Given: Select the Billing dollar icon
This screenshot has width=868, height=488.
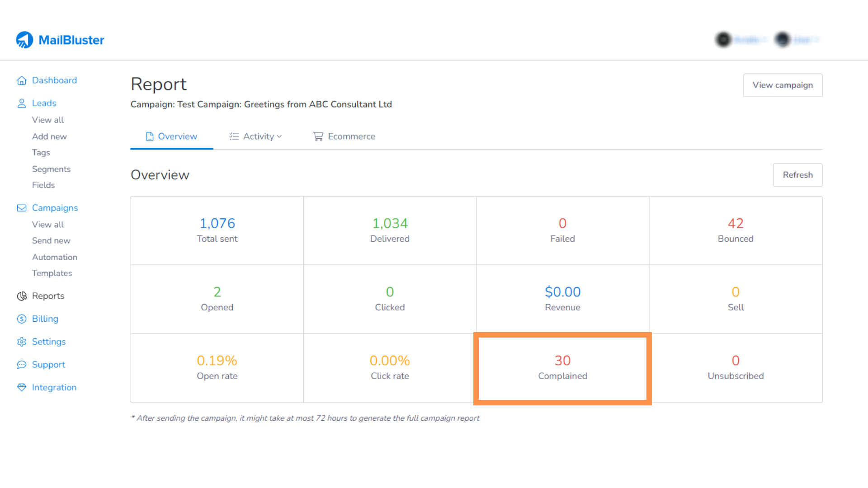Looking at the screenshot, I should click(21, 319).
